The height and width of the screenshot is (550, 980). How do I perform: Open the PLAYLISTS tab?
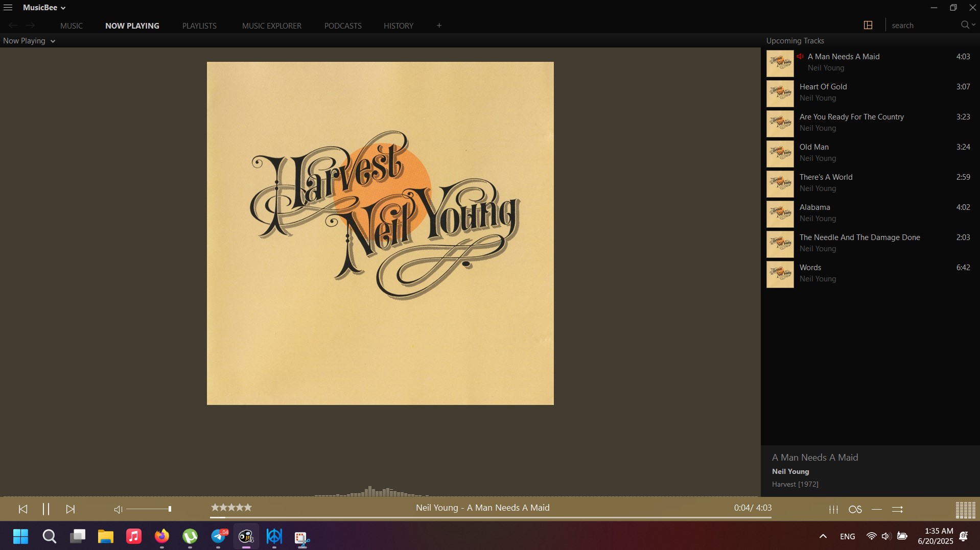point(199,26)
